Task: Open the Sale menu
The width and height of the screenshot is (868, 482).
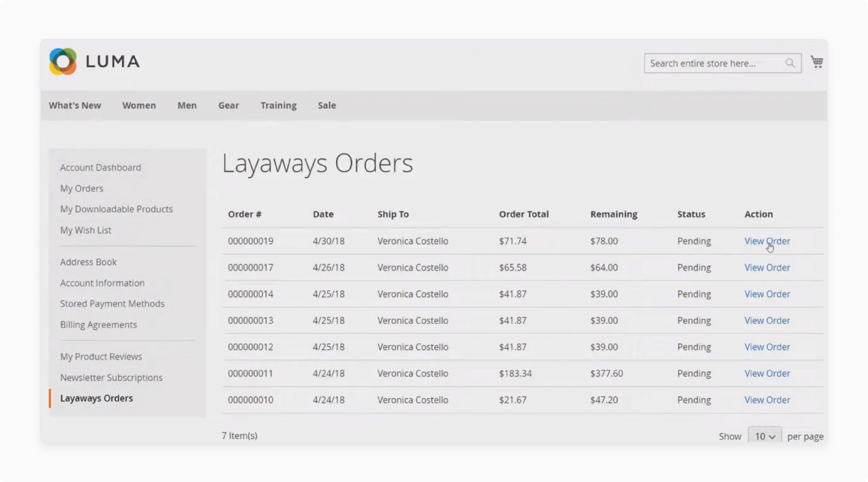Action: [327, 105]
